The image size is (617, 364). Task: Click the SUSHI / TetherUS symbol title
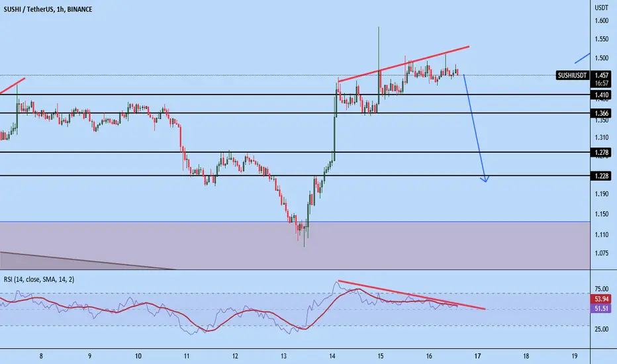pyautogui.click(x=48, y=9)
